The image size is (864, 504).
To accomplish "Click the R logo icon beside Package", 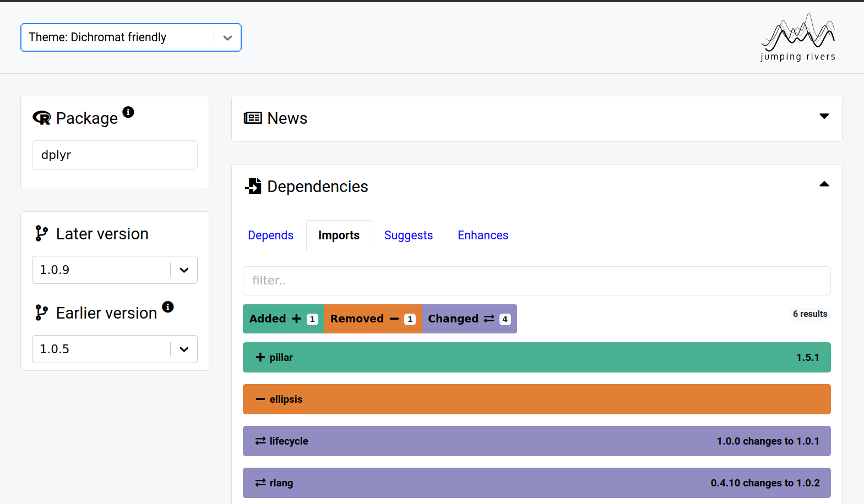I will (x=42, y=118).
